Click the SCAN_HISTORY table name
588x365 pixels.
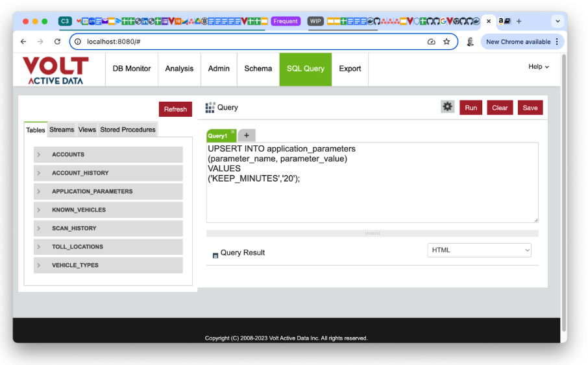(x=74, y=228)
